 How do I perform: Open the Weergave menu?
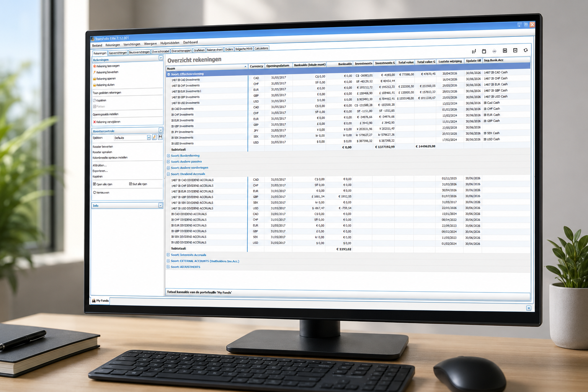coord(150,44)
